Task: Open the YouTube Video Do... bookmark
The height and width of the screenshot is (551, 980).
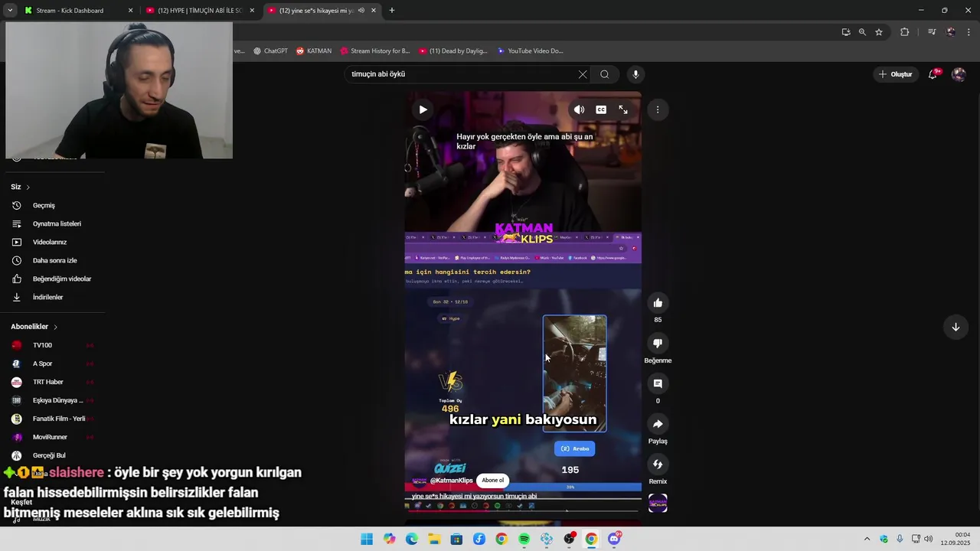Action: [x=531, y=51]
